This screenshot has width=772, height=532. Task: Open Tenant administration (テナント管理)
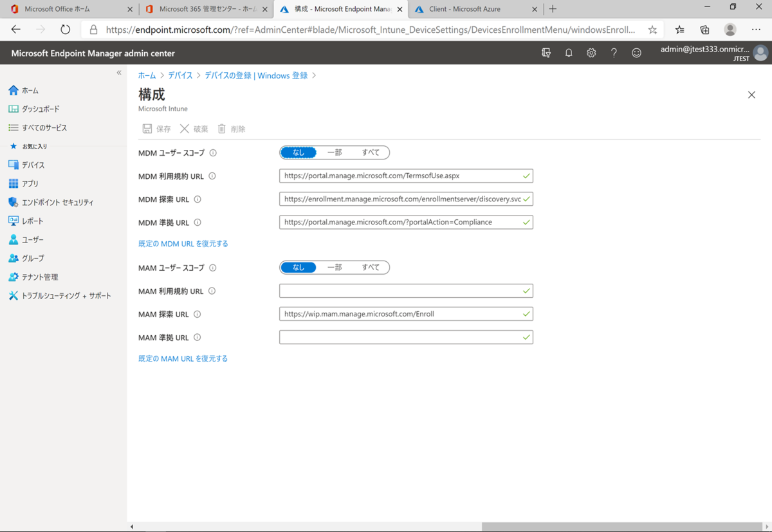33,277
